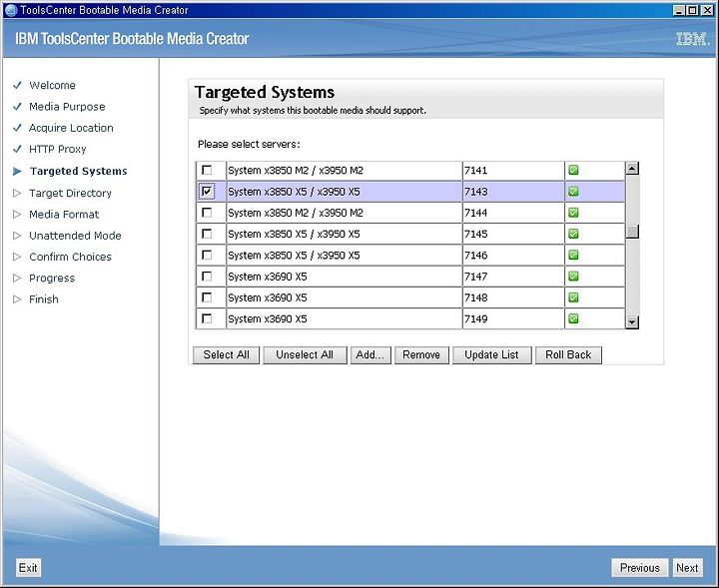
Task: Click the Remove button
Action: (x=421, y=354)
